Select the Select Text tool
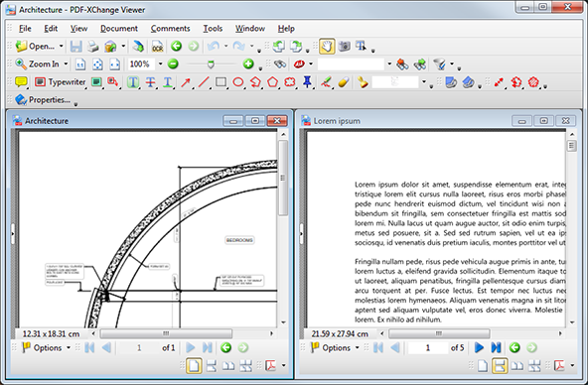 tap(362, 46)
